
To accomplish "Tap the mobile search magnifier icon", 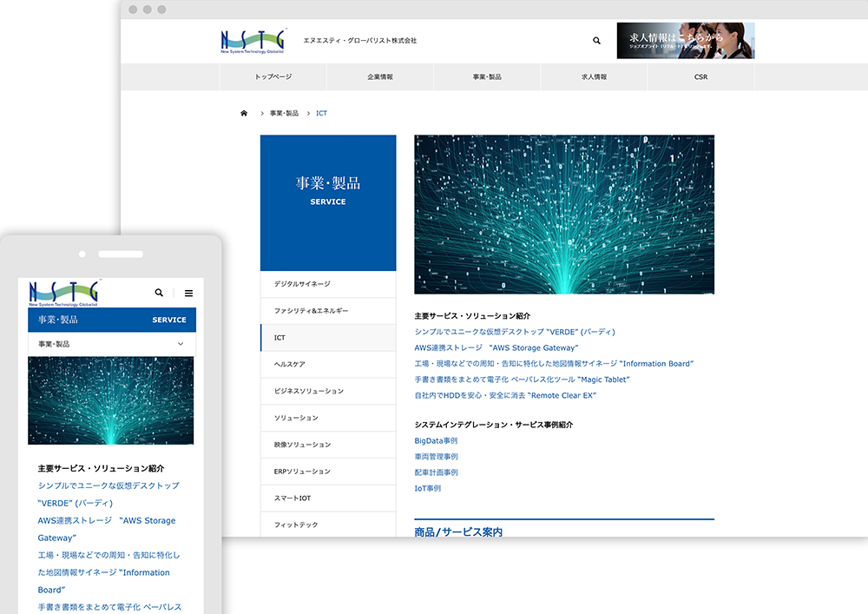I will (159, 294).
